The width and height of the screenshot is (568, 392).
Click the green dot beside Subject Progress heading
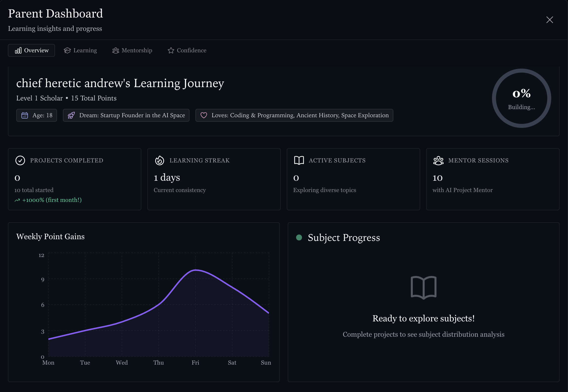point(299,237)
